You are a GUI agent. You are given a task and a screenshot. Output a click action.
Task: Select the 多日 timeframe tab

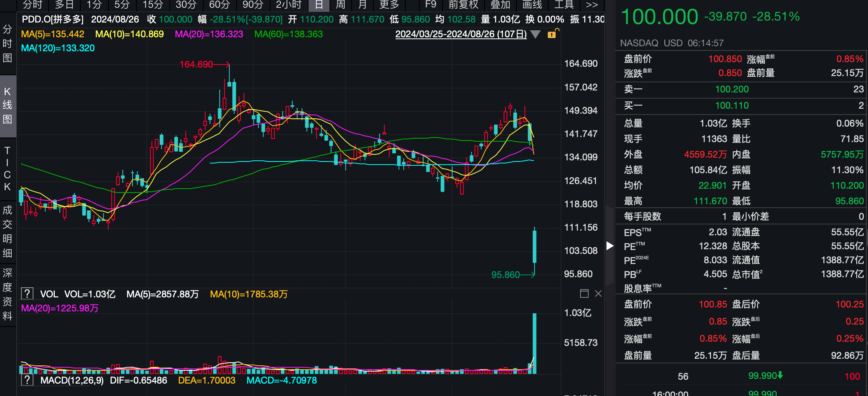[x=64, y=5]
